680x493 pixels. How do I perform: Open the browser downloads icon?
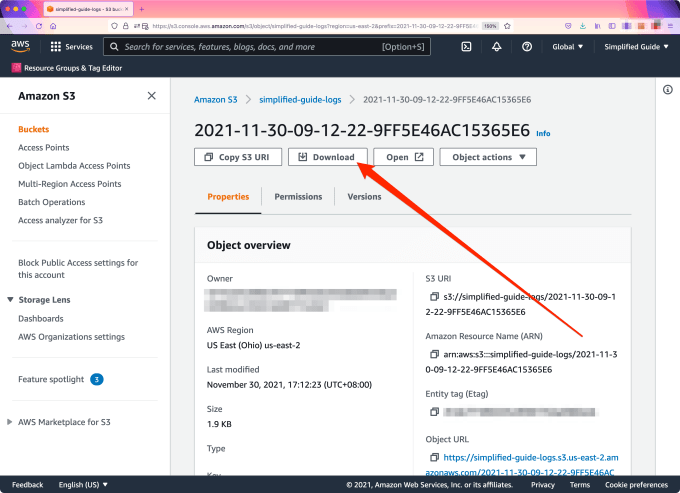click(583, 26)
